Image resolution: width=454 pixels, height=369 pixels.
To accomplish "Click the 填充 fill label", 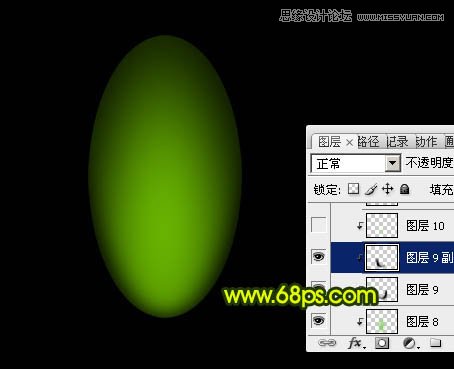I will pos(442,190).
